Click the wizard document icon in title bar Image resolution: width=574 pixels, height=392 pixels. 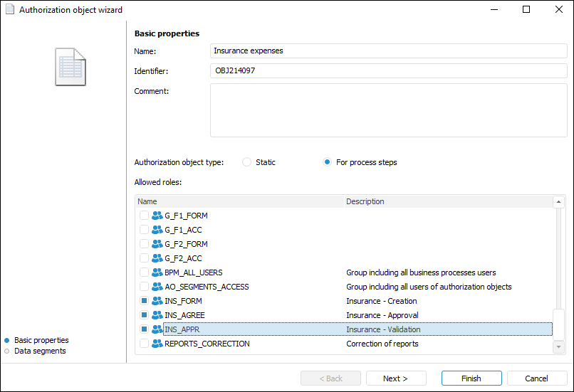[x=10, y=10]
